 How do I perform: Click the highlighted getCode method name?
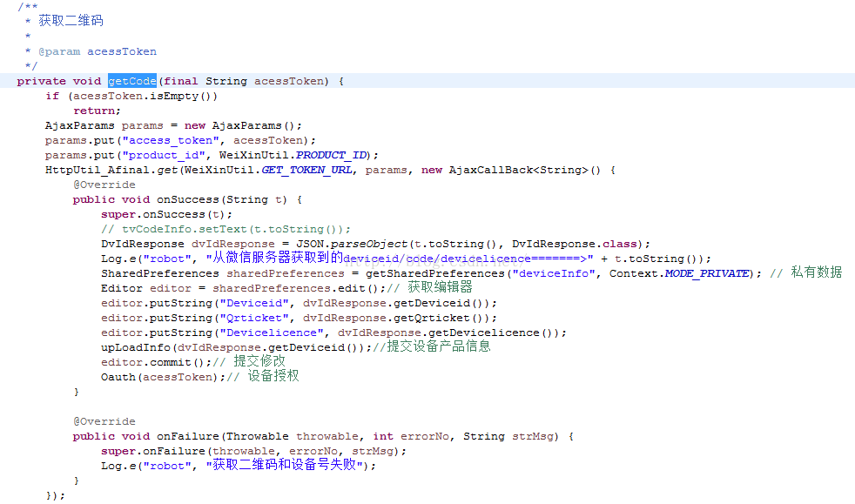pos(132,81)
